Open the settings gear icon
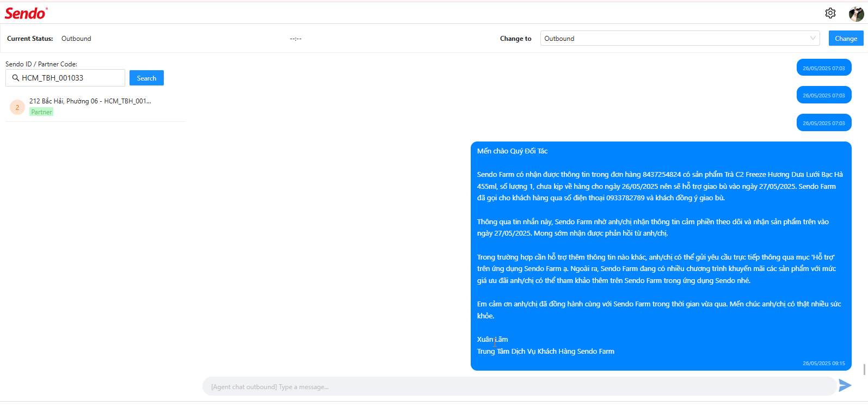Screen dimensions: 868x406 830,13
